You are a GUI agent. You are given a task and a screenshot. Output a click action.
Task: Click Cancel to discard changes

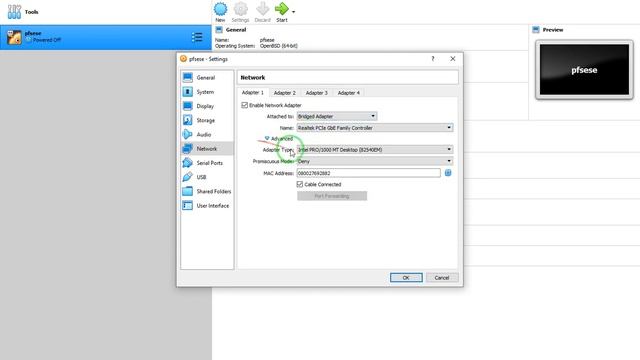click(x=442, y=278)
